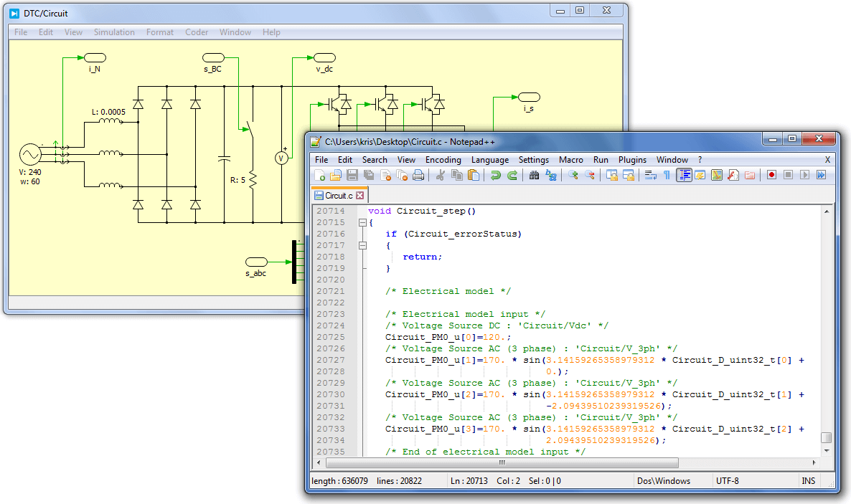Click the i_N signal port block in circuit
This screenshot has width=851, height=504.
pos(95,57)
